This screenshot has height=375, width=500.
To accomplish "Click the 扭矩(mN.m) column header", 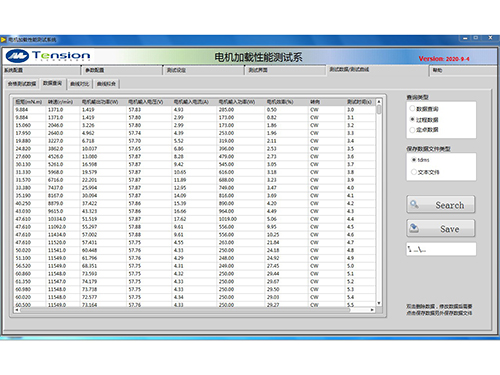I will click(x=29, y=102).
